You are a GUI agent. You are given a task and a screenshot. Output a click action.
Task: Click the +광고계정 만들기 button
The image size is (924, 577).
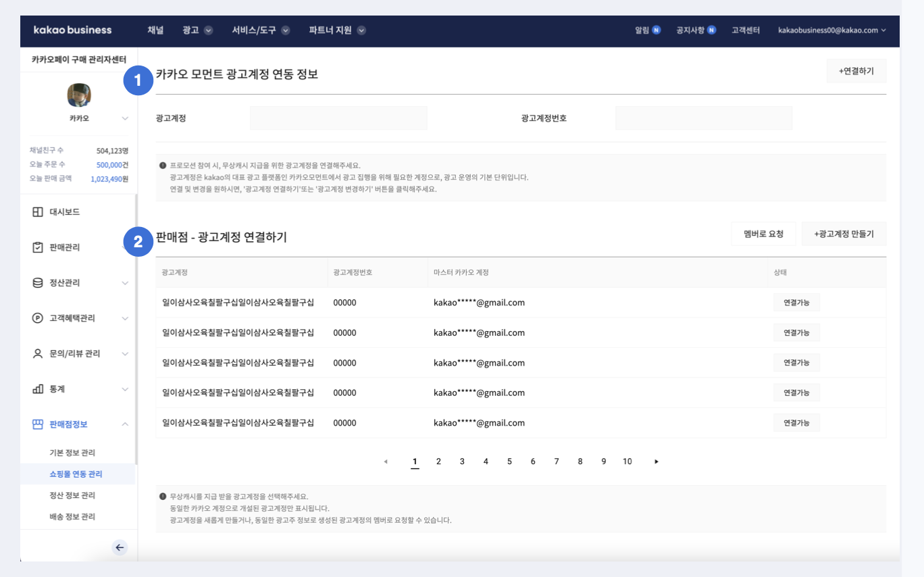844,234
